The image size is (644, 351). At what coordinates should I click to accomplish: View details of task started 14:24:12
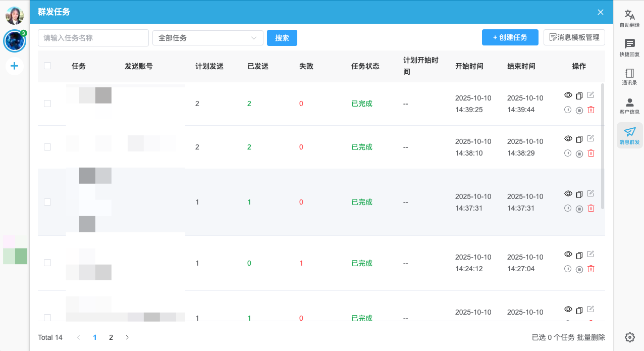pos(568,255)
